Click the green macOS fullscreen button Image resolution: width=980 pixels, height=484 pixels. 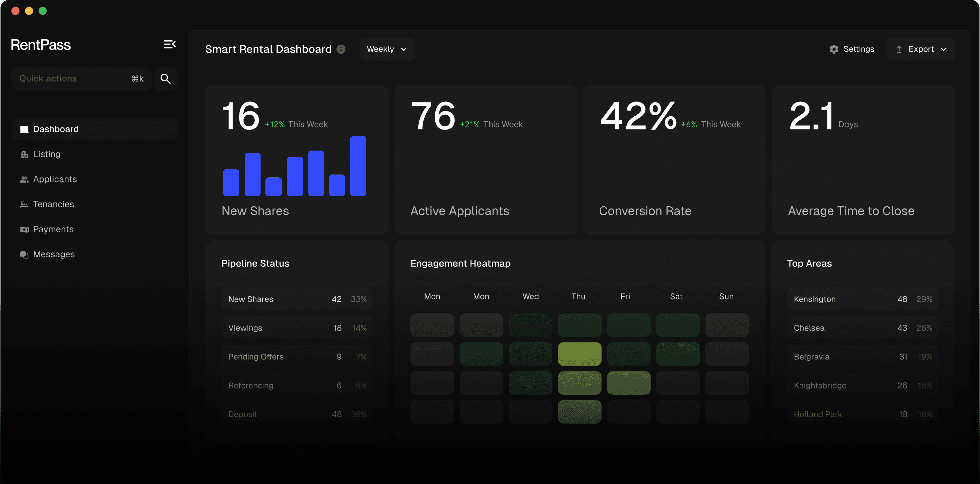43,11
